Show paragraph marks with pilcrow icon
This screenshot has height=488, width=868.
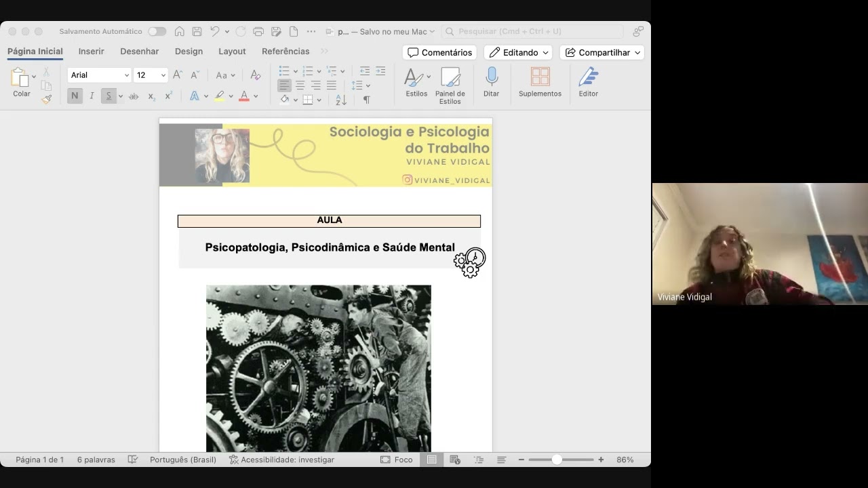[366, 100]
